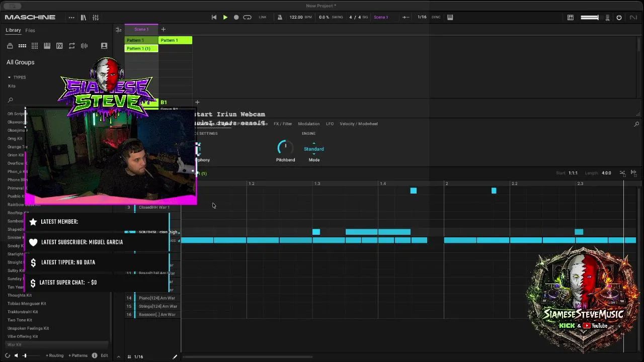
Task: Enable the + Routing option
Action: click(x=55, y=355)
